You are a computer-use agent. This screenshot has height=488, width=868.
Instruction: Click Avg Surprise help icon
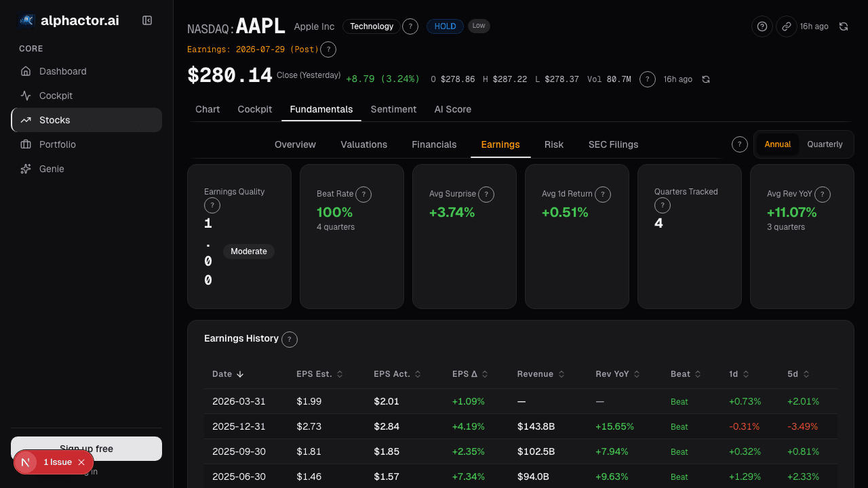[486, 195]
